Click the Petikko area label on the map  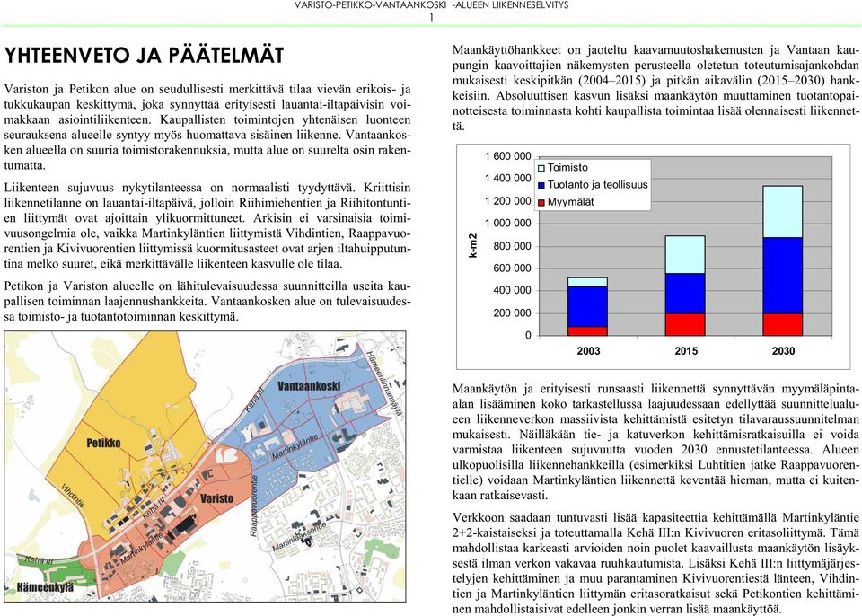(103, 443)
